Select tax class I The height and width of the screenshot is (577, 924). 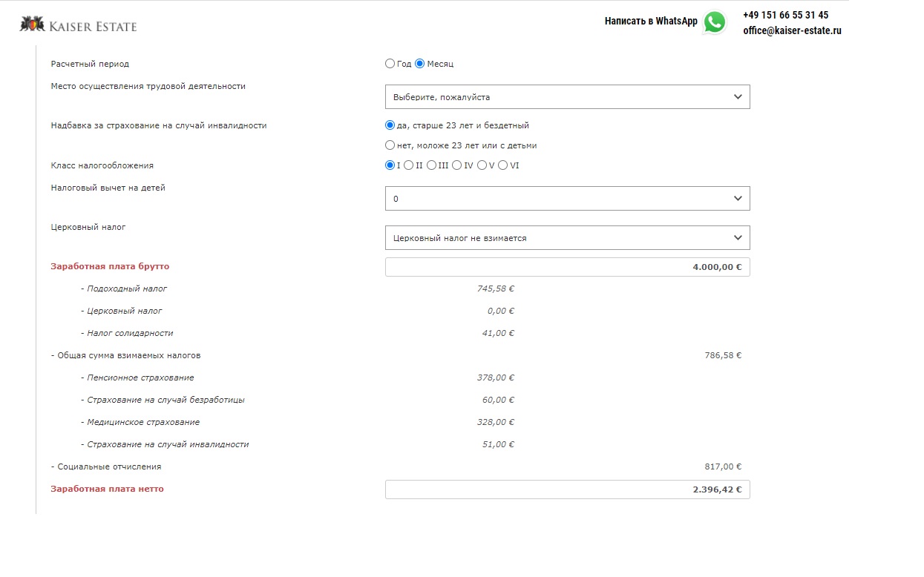click(x=390, y=165)
